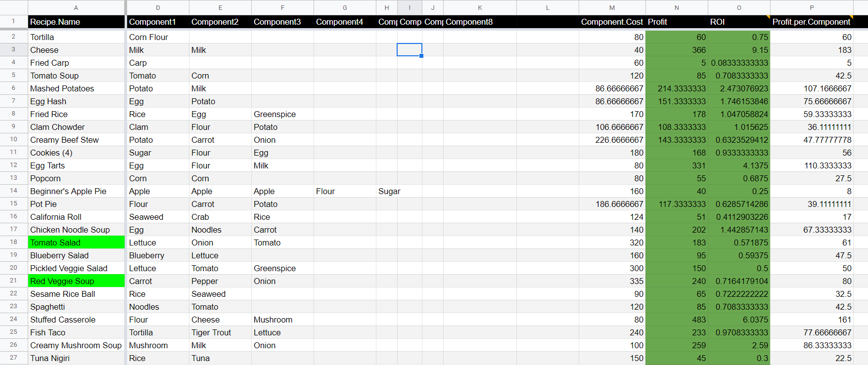The height and width of the screenshot is (365, 868).
Task: Select the ROI header cell
Action: pyautogui.click(x=739, y=22)
